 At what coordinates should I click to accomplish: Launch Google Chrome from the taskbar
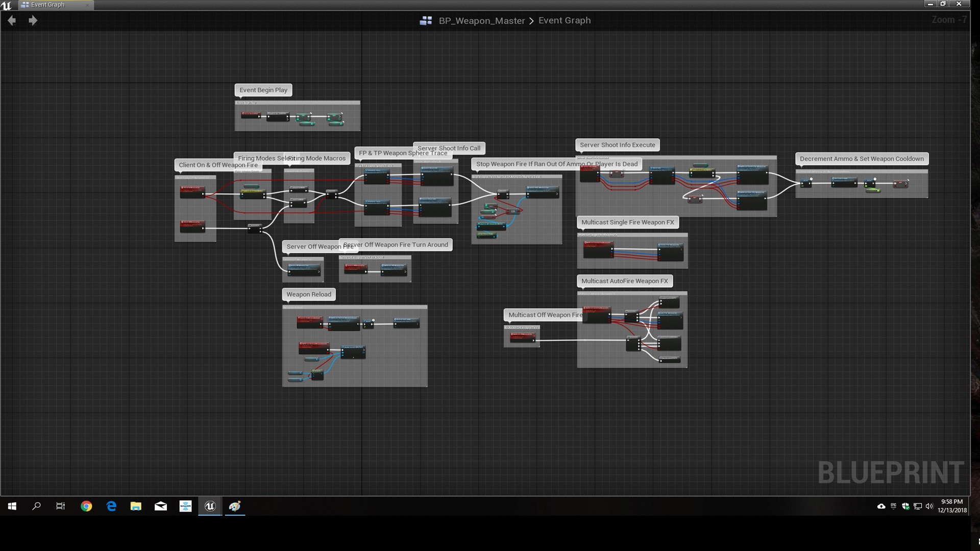tap(87, 506)
